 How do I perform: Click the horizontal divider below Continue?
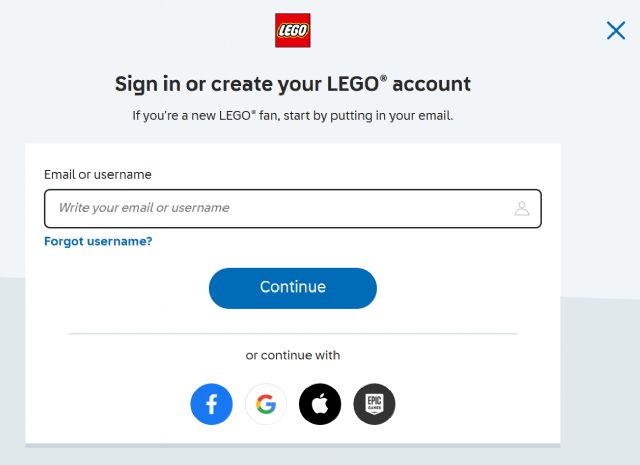(293, 333)
